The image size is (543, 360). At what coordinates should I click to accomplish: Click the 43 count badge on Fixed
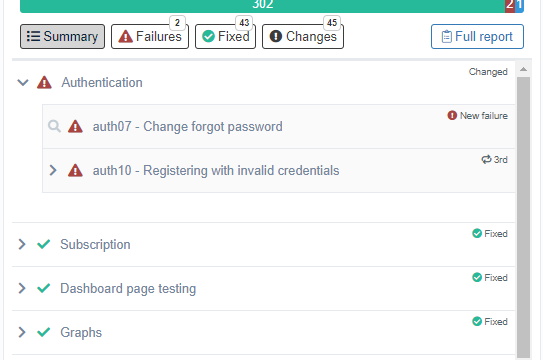coord(244,23)
